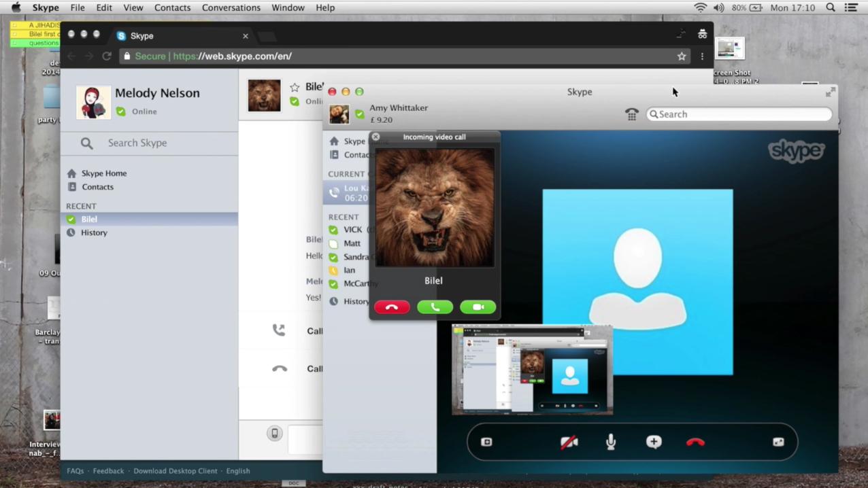Enter full screen for the video call
Screen dimensions: 868x488
click(x=778, y=442)
